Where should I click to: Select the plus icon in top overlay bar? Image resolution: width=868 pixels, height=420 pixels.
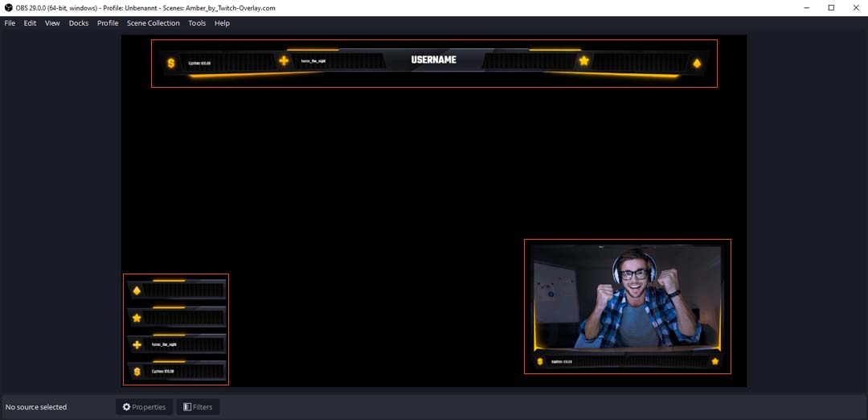pos(284,60)
